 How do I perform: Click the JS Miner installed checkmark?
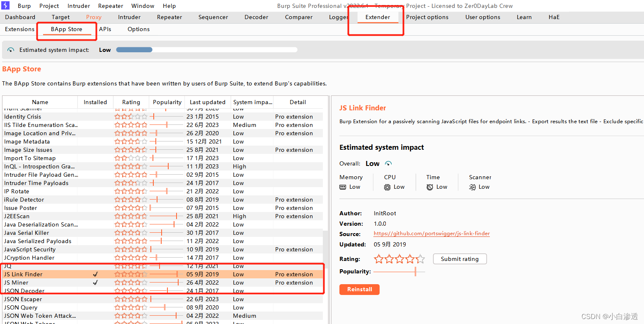pos(95,283)
